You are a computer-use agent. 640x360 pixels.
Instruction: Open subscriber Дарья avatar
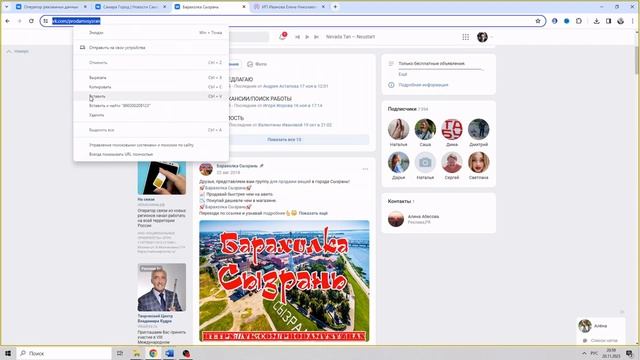[398, 162]
